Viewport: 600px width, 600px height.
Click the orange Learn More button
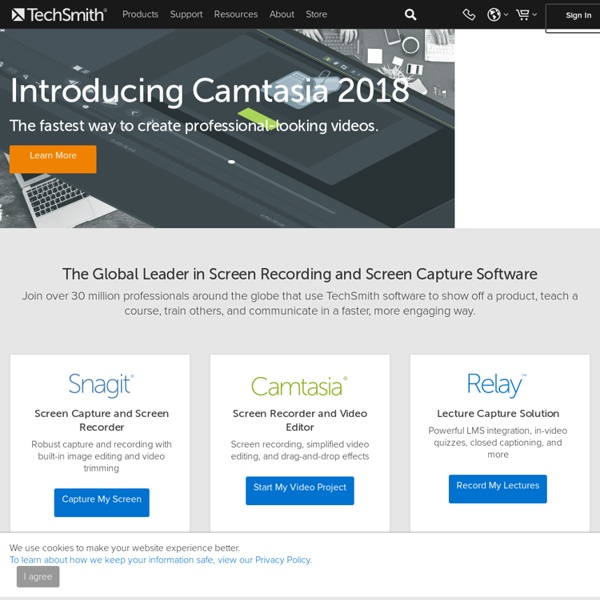53,159
